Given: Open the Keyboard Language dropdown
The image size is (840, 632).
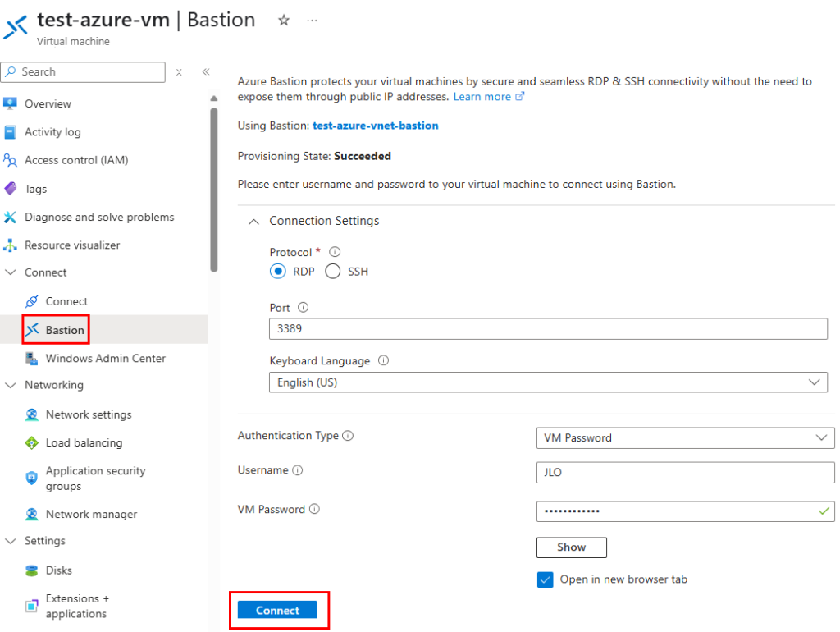Looking at the screenshot, I should 548,382.
